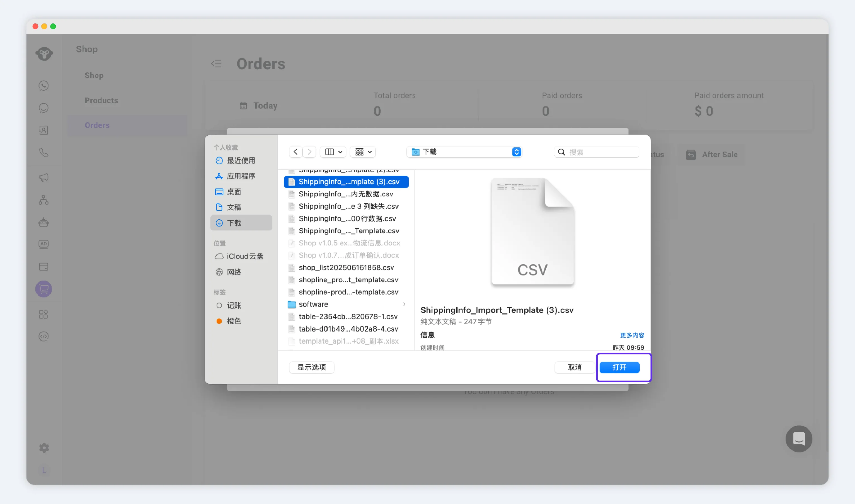Click the 搜索 search field
855x504 pixels.
[597, 152]
